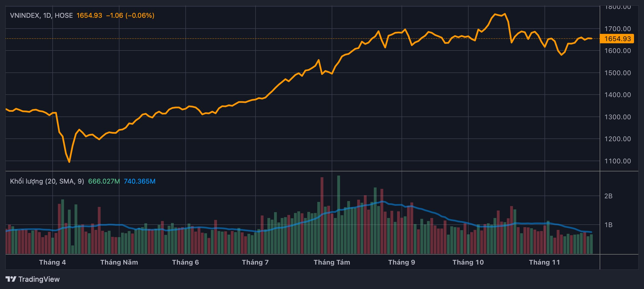Click the Tháng 4 time axis label
This screenshot has width=644, height=289.
52,262
